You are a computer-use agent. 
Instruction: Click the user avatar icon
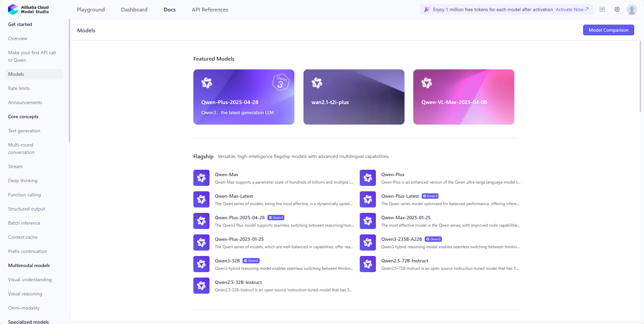[x=632, y=9]
